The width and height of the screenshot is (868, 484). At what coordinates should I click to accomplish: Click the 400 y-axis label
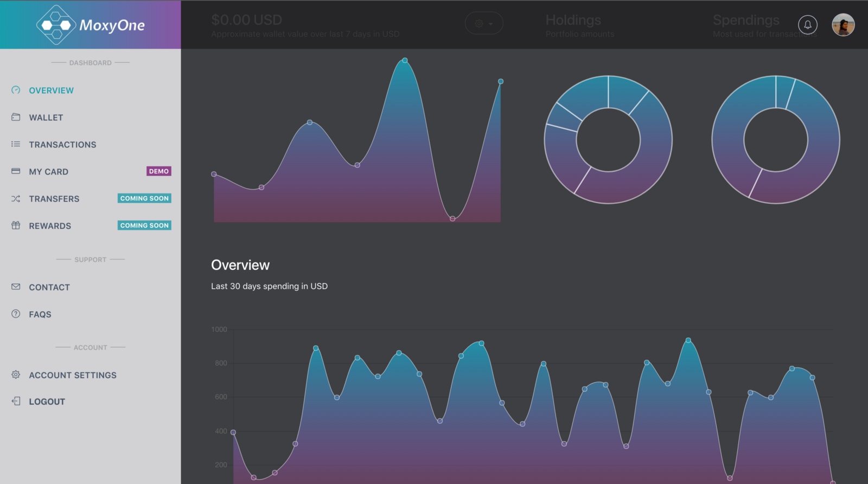(x=221, y=431)
